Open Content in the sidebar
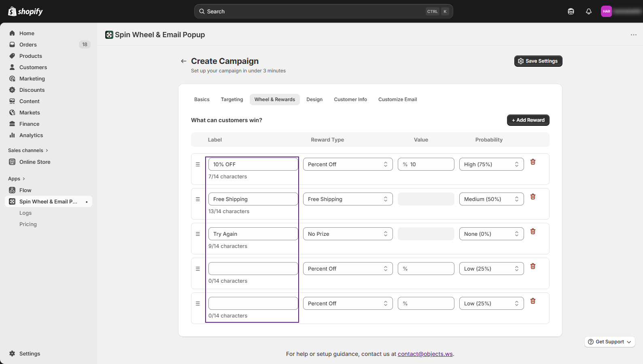The height and width of the screenshot is (364, 643). click(x=49, y=101)
